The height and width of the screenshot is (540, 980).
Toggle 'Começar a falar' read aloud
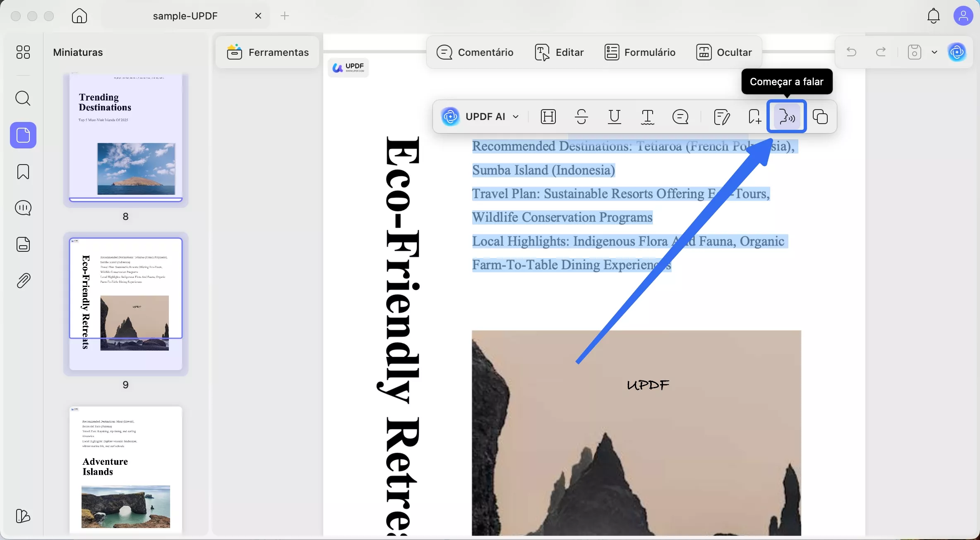[x=786, y=117]
